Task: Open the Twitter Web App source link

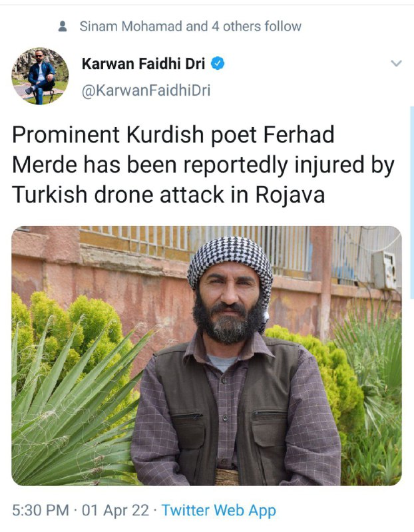Action: click(218, 511)
